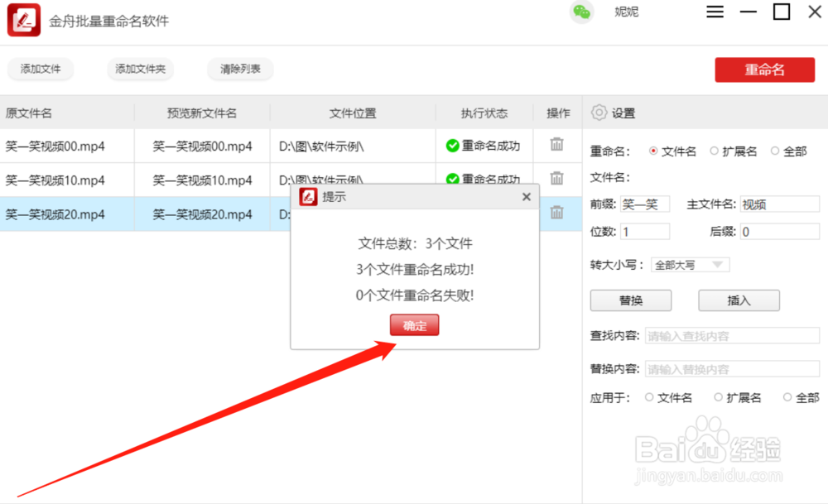828x504 pixels.
Task: Confirm the rename results with 确定
Action: [x=413, y=324]
